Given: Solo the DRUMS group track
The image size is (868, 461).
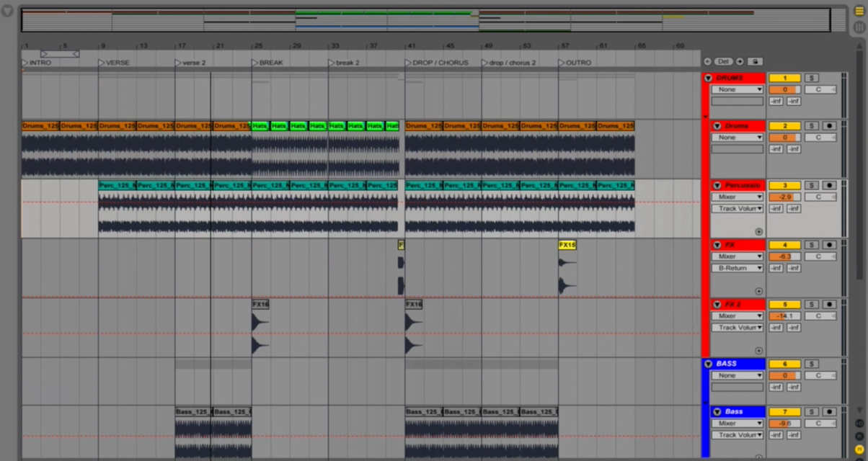Looking at the screenshot, I should (x=811, y=78).
